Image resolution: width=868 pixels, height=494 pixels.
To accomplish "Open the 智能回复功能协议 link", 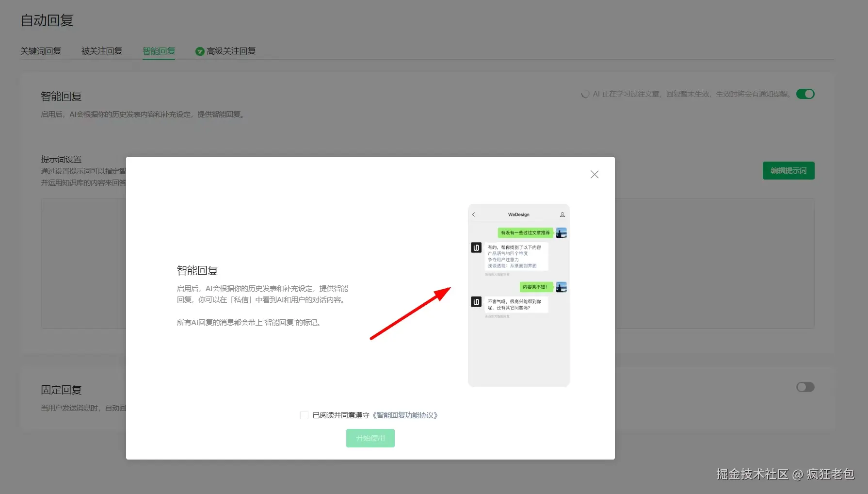I will [x=406, y=415].
